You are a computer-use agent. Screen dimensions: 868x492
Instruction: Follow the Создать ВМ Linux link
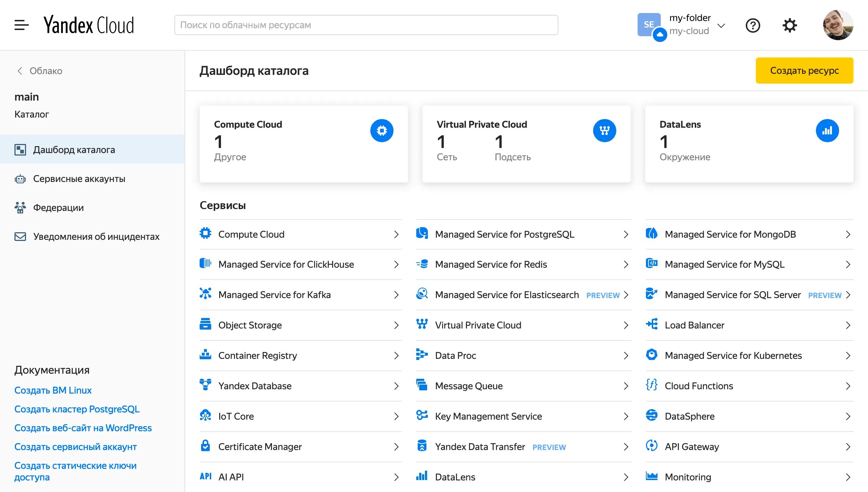pyautogui.click(x=53, y=390)
